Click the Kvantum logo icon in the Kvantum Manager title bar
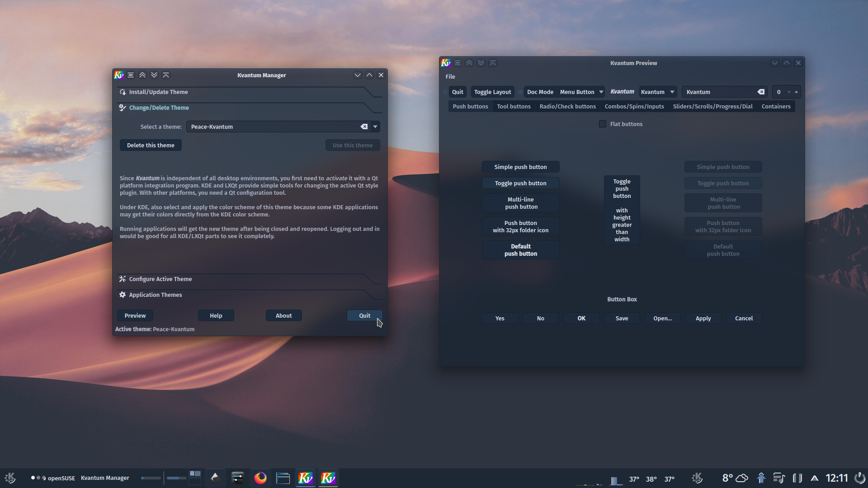 [119, 75]
